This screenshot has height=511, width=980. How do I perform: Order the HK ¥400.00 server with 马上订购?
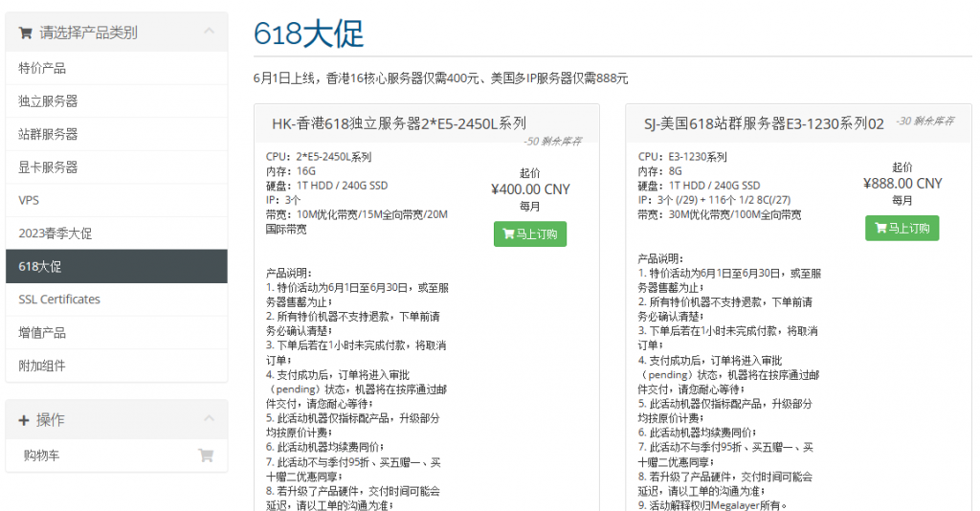pos(530,233)
